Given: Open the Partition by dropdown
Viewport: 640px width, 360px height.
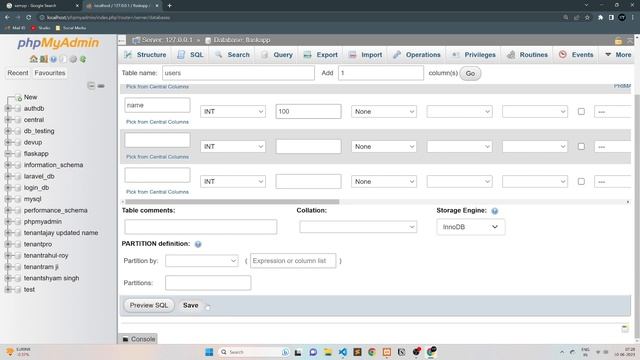Looking at the screenshot, I should tap(202, 261).
